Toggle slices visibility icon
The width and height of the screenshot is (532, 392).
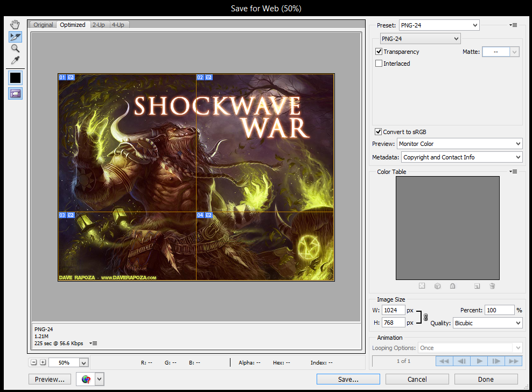pos(15,93)
